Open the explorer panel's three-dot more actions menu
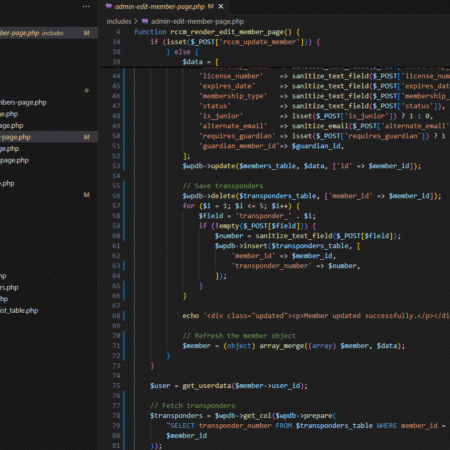Viewport: 450px width, 450px height. click(x=86, y=6)
